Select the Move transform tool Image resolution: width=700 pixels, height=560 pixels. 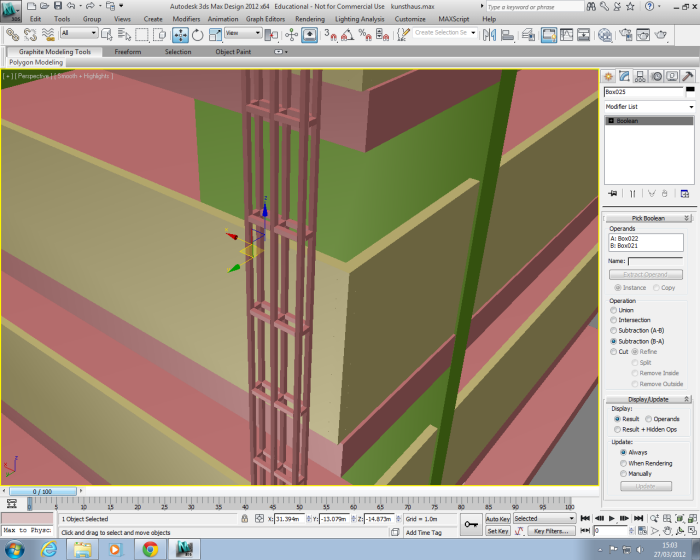tap(180, 34)
